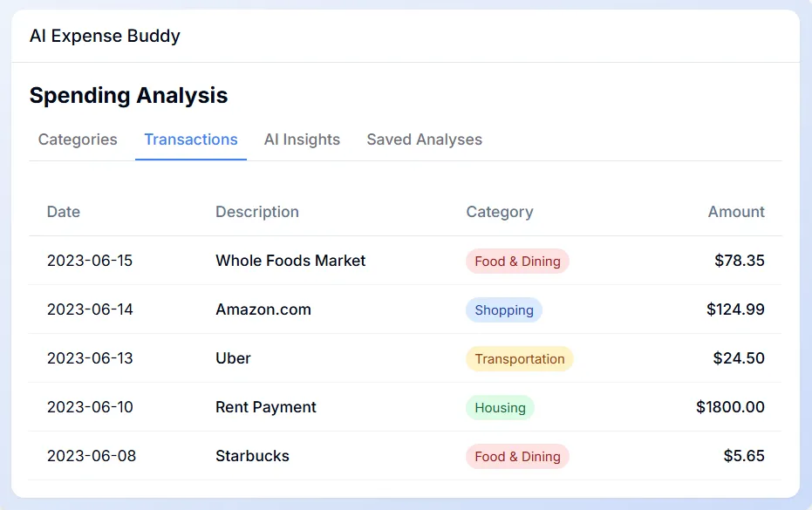Select the Rent Payment transaction
The height and width of the screenshot is (510, 812).
[264, 407]
